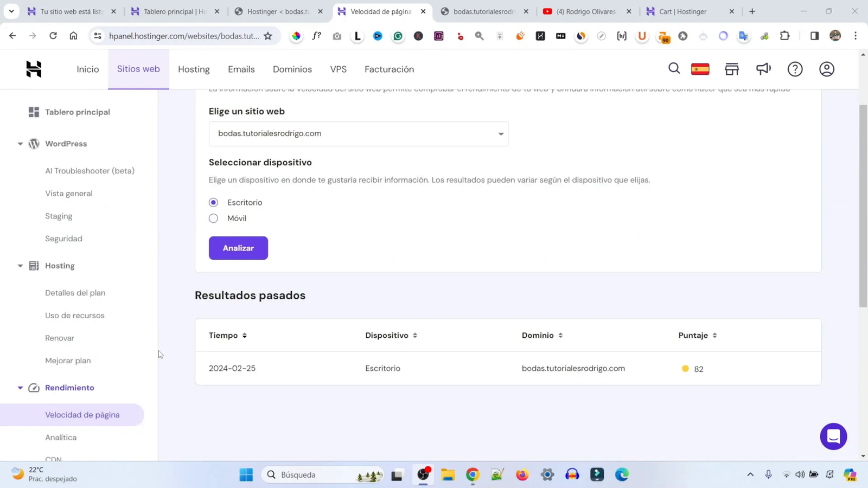
Task: Change language via Spanish flag icon
Action: [700, 69]
